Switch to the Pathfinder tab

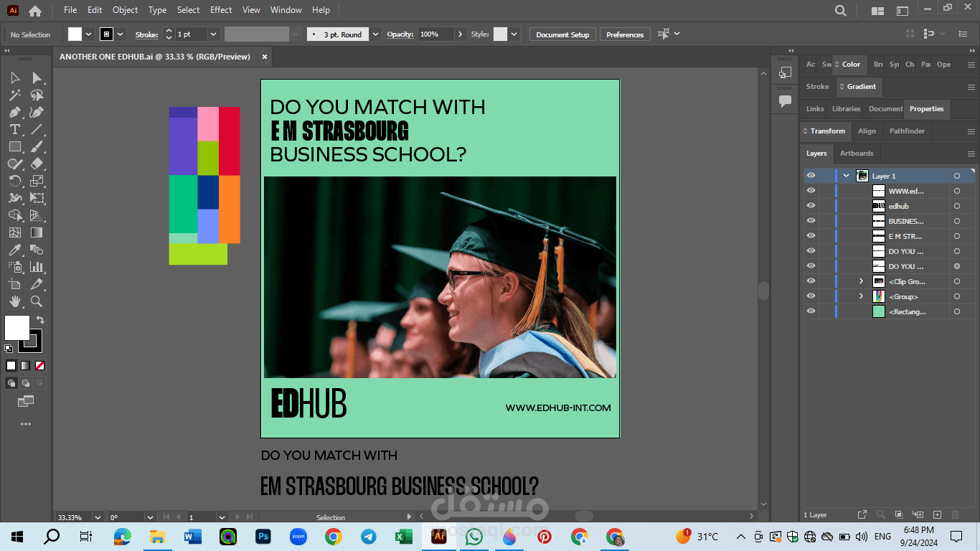907,131
